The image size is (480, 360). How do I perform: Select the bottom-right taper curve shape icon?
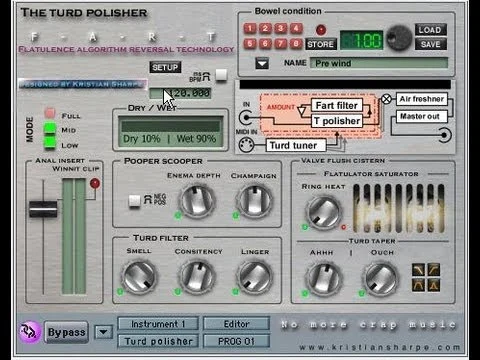tap(433, 285)
